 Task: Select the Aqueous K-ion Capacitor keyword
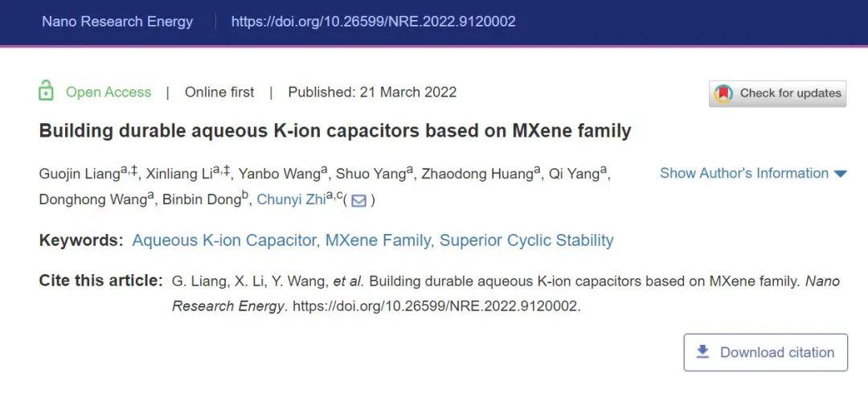tap(224, 240)
